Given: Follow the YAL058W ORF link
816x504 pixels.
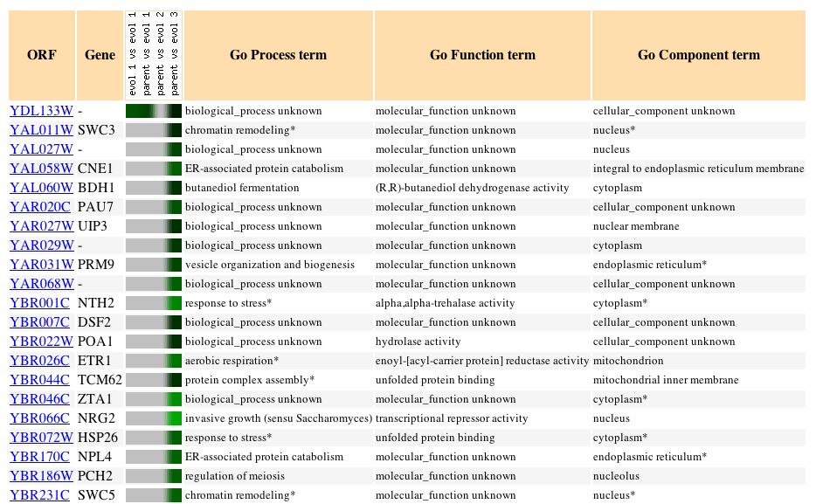Looking at the screenshot, I should pyautogui.click(x=41, y=169).
